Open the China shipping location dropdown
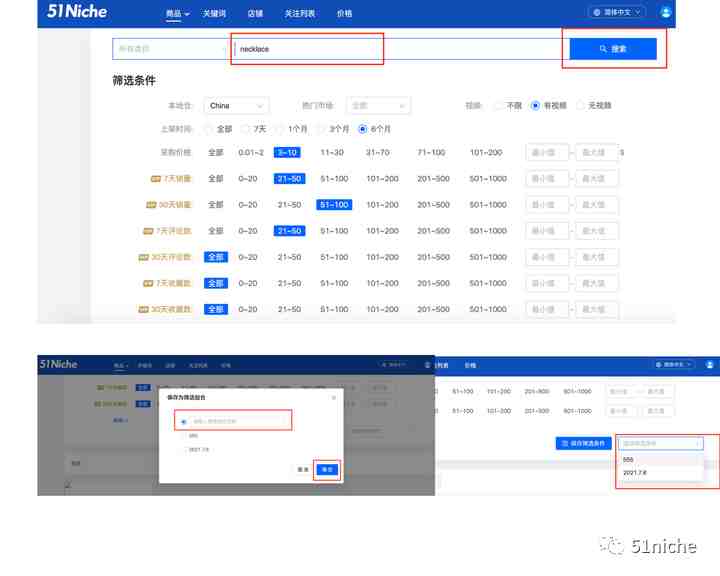This screenshot has height=576, width=720. click(x=236, y=106)
